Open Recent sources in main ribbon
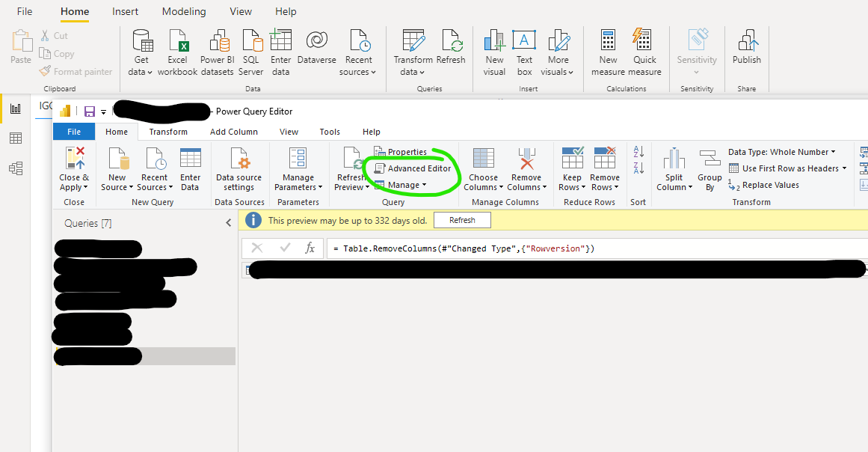The height and width of the screenshot is (452, 868). pos(358,52)
